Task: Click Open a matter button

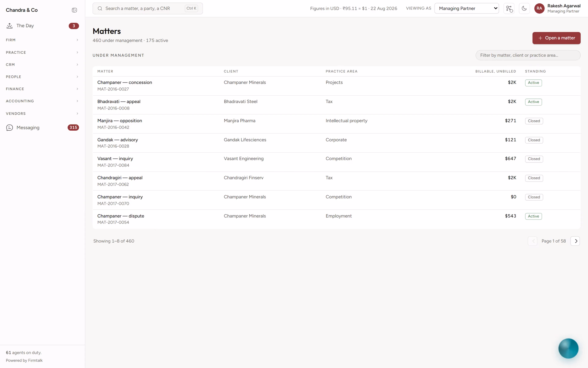Action: coord(556,38)
